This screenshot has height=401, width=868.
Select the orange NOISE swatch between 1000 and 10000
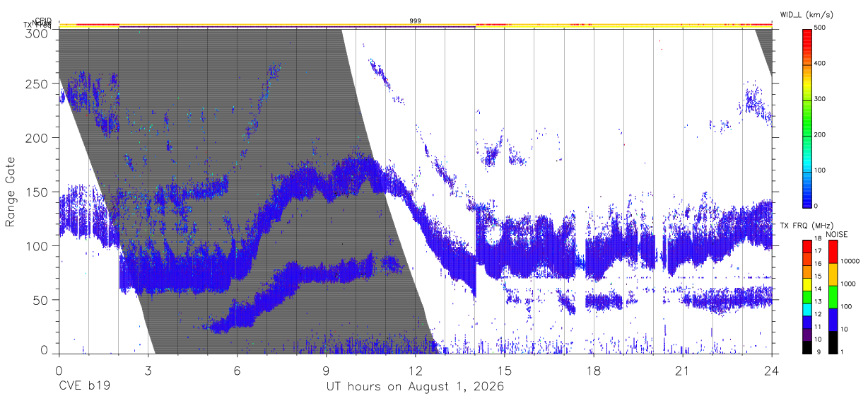pos(833,274)
